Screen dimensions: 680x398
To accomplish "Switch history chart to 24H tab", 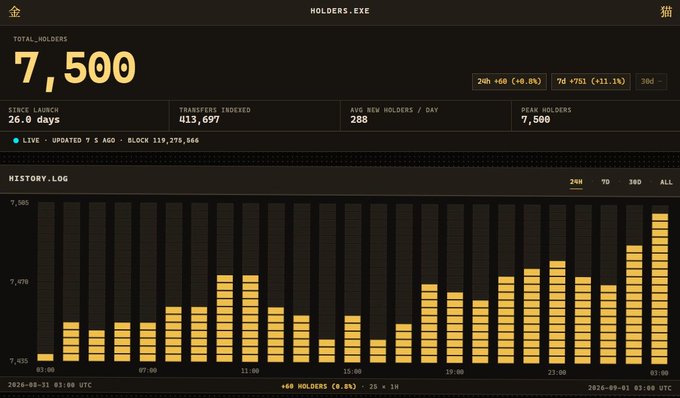I will point(576,182).
